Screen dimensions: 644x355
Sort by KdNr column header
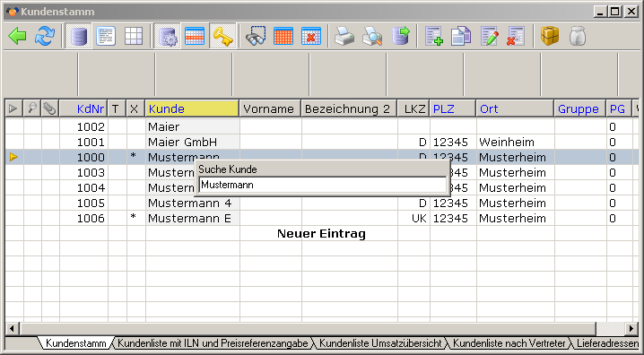[83, 108]
